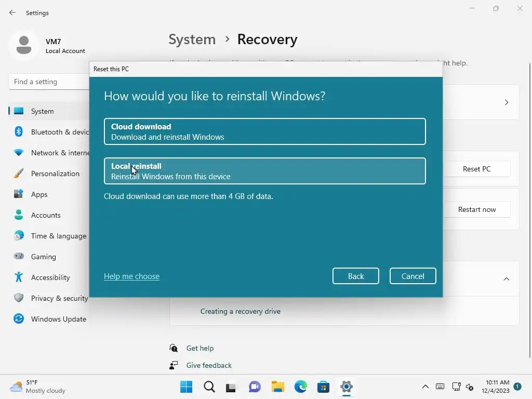
Task: Expand the top recovery option chevron
Action: click(x=506, y=102)
